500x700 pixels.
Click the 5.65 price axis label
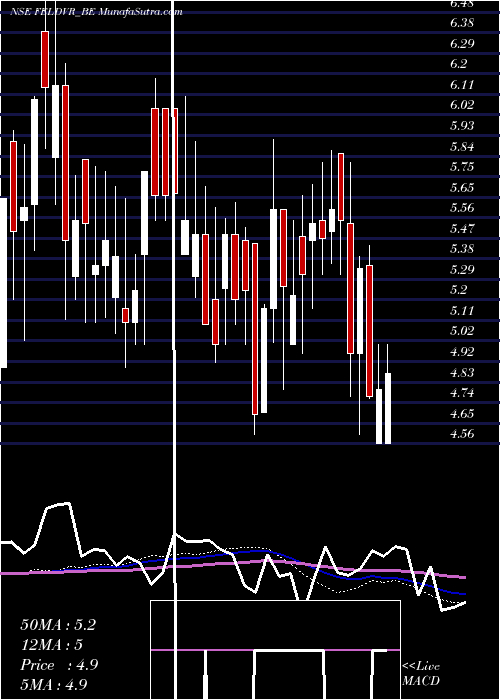click(x=462, y=188)
